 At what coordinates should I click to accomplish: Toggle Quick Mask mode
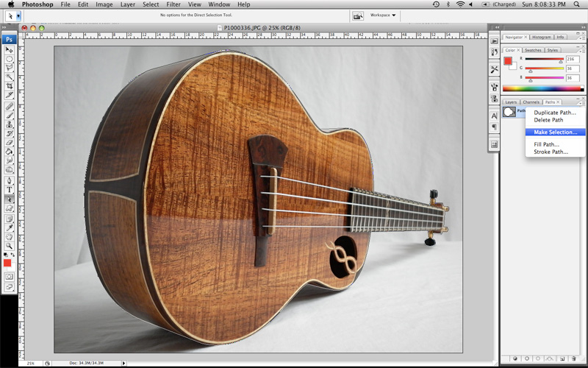click(x=10, y=277)
